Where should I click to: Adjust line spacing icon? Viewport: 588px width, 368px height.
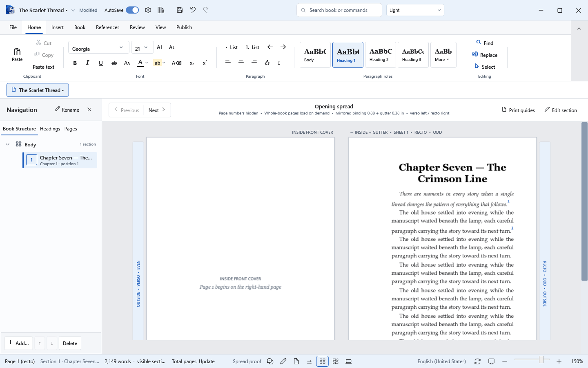[279, 63]
